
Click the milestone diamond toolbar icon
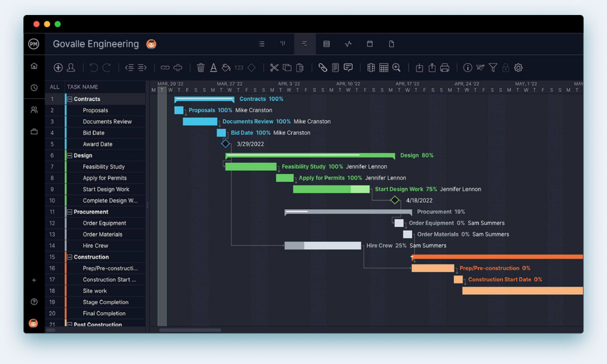pos(252,68)
